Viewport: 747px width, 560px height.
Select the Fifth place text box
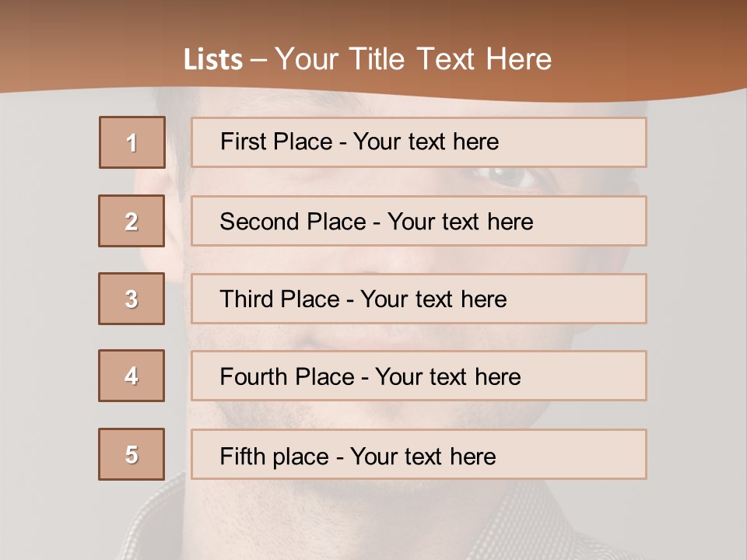[x=419, y=454]
